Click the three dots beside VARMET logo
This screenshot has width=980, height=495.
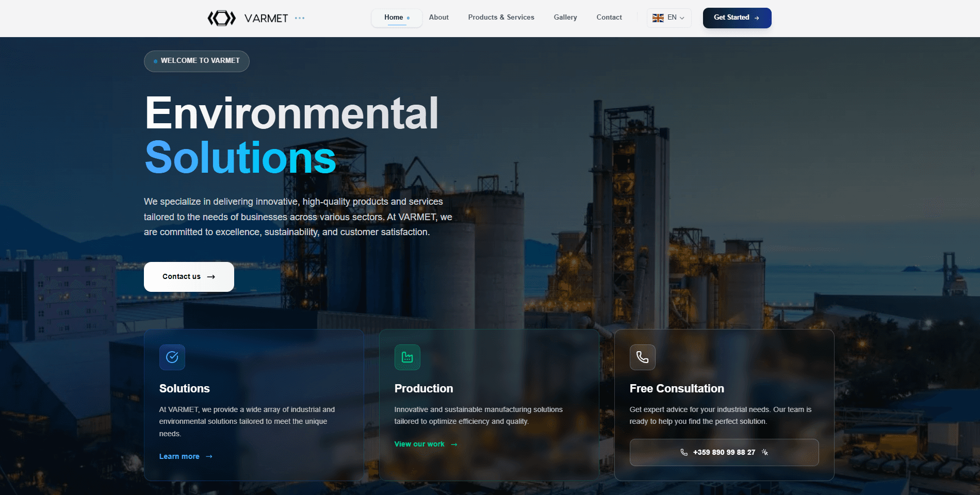[x=300, y=18]
